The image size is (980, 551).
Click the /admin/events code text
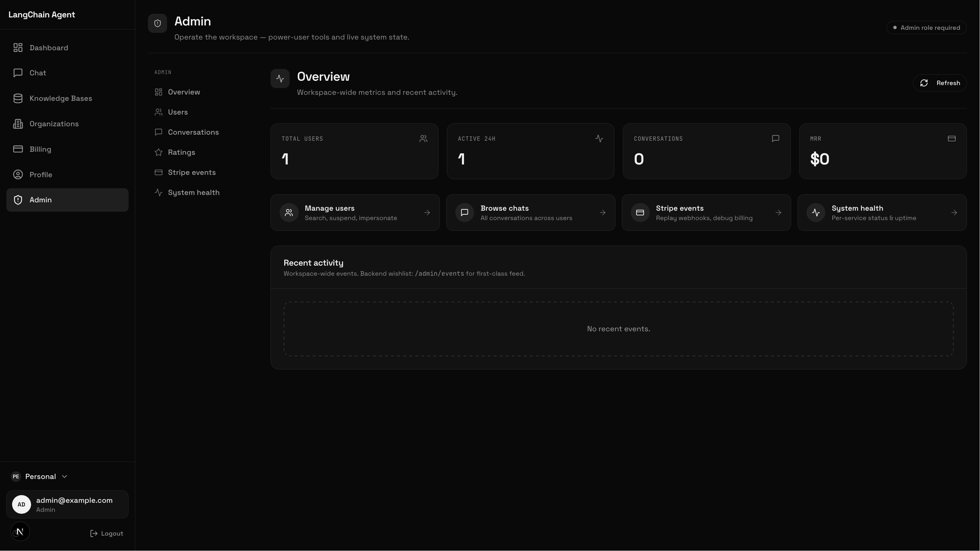(x=439, y=274)
